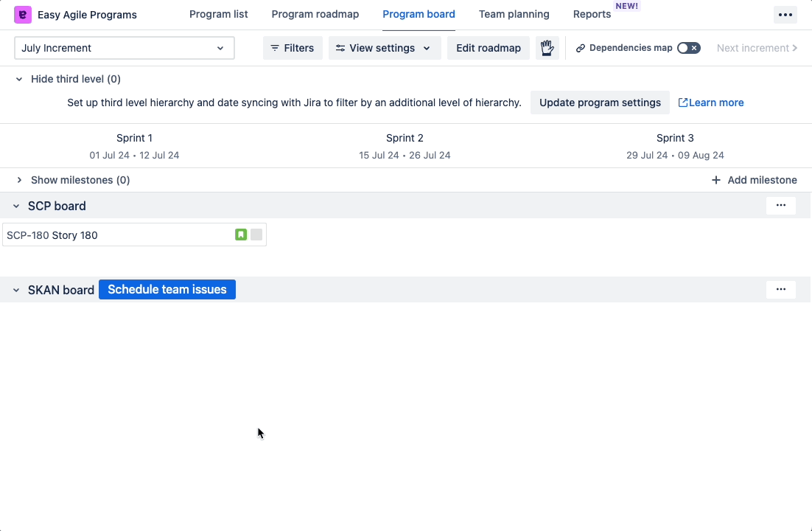812x531 pixels.
Task: Open the July Increment dropdown
Action: [x=125, y=48]
